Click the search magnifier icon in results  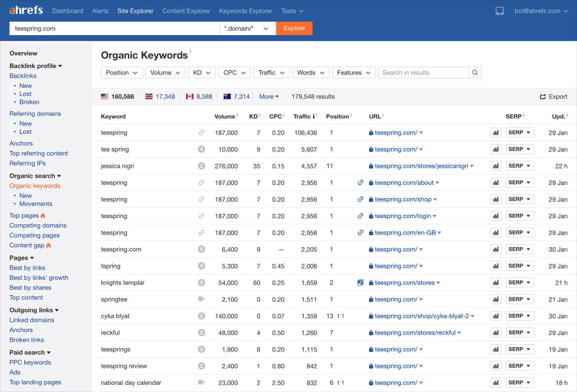(475, 73)
